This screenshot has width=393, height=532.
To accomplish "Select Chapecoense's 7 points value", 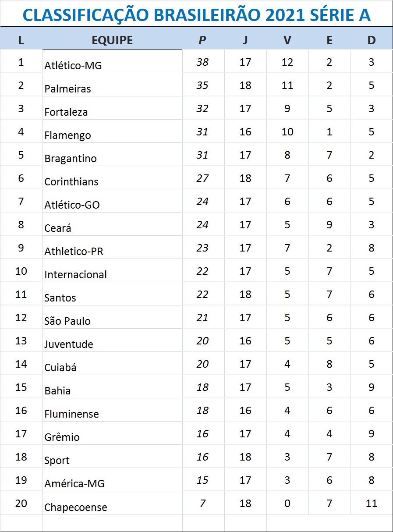I will click(202, 503).
